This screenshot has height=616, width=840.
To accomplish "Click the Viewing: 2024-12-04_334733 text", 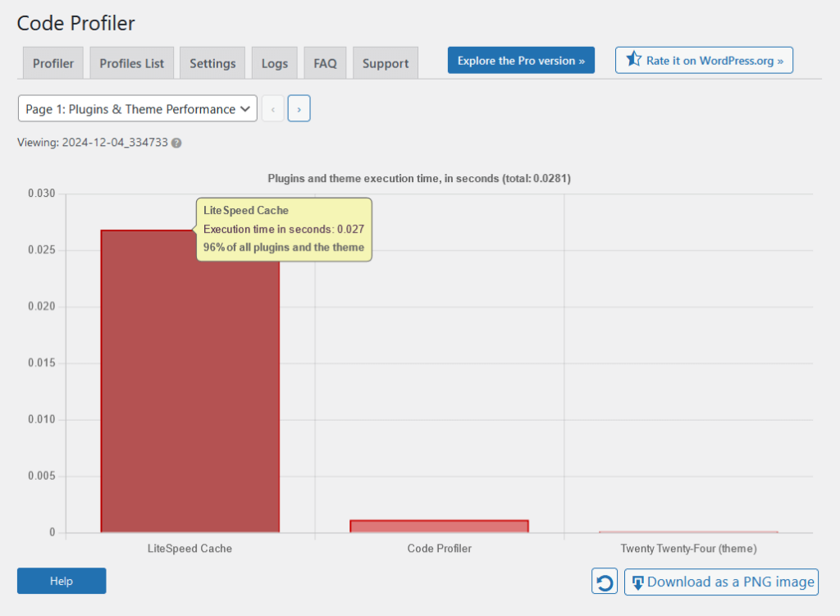I will pyautogui.click(x=93, y=143).
